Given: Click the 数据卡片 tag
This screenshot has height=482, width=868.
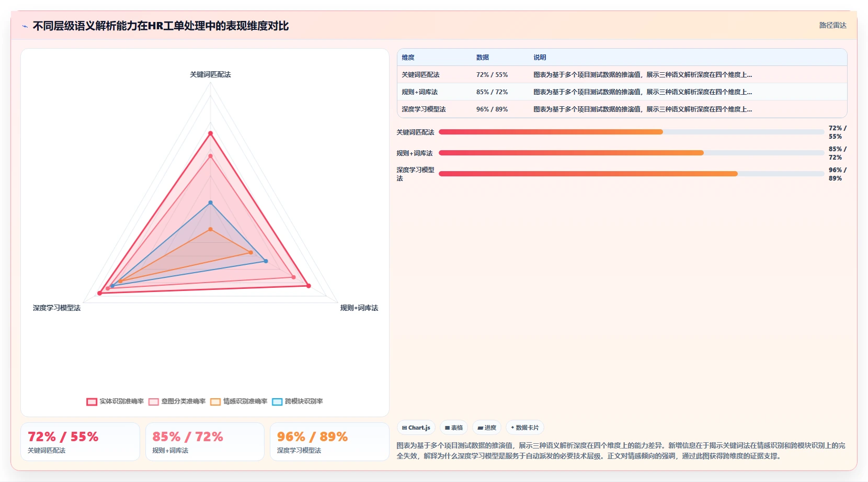Looking at the screenshot, I should pos(525,428).
